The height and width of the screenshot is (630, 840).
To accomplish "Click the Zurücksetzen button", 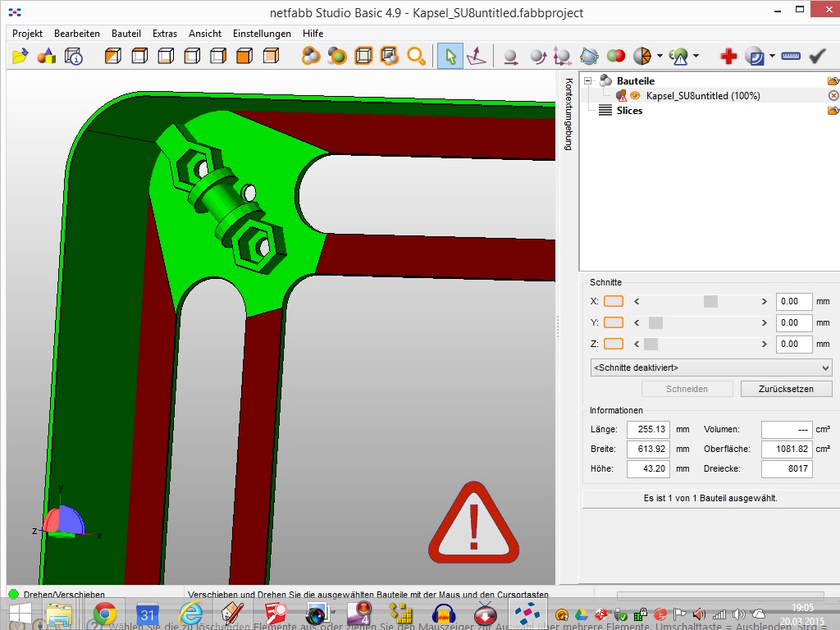I will 785,389.
